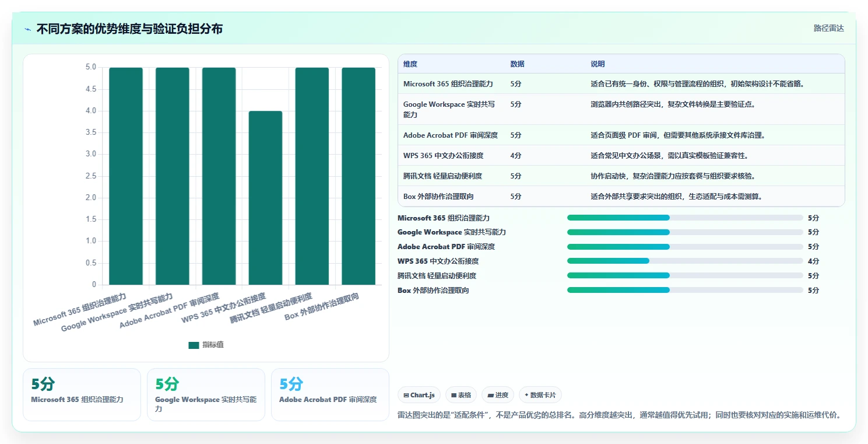
Task: Select the Box 外部协作治理取向 chart bar
Action: [x=359, y=176]
